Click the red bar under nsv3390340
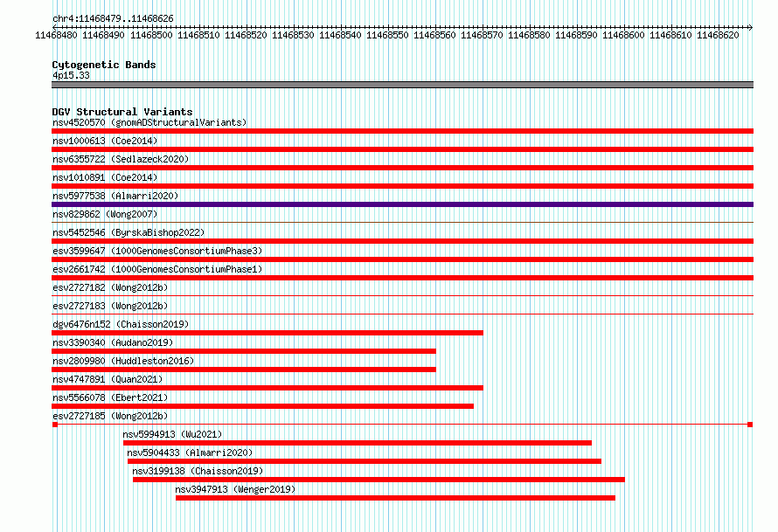This screenshot has height=532, width=778. [244, 351]
